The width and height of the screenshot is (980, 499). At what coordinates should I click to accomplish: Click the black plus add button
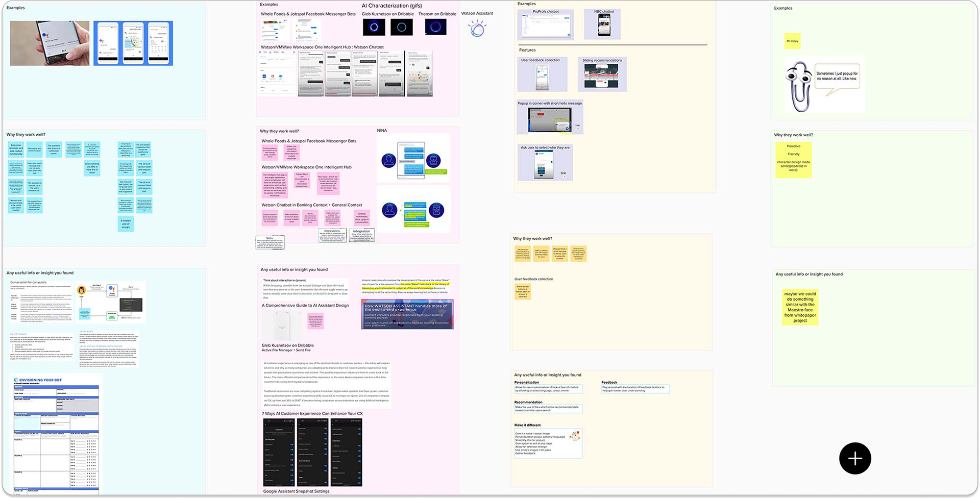[855, 458]
